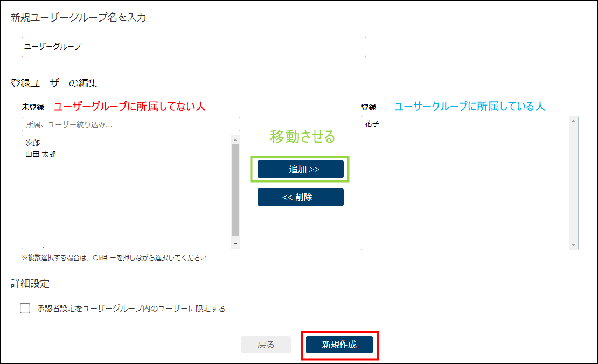Image resolution: width=598 pixels, height=364 pixels.
Task: Click the 新規作成 button
Action: coord(339,345)
